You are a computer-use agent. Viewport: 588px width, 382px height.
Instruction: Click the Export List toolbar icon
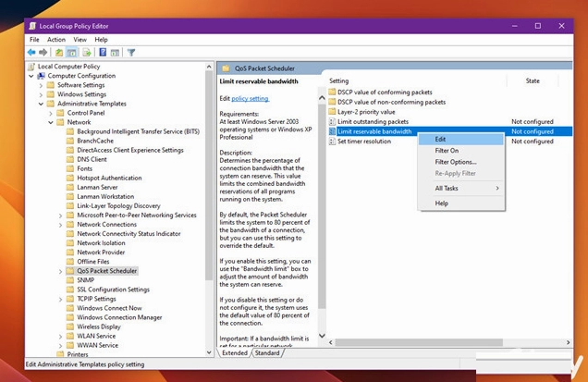click(87, 53)
